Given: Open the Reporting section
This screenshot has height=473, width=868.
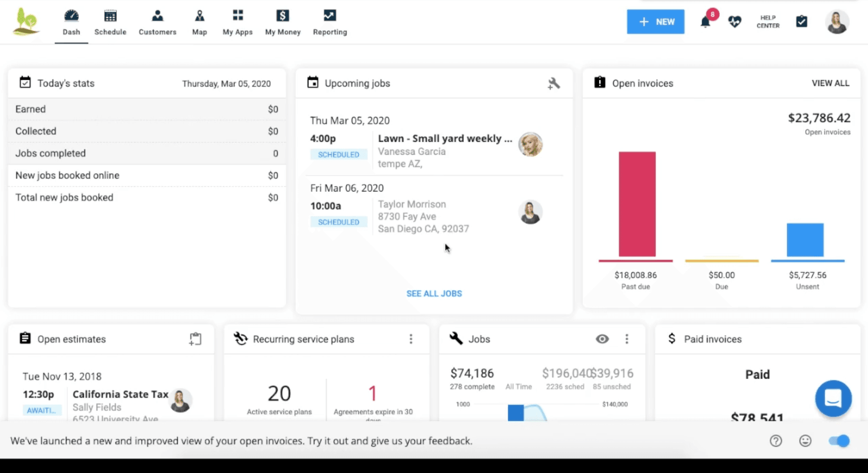Looking at the screenshot, I should coord(330,22).
